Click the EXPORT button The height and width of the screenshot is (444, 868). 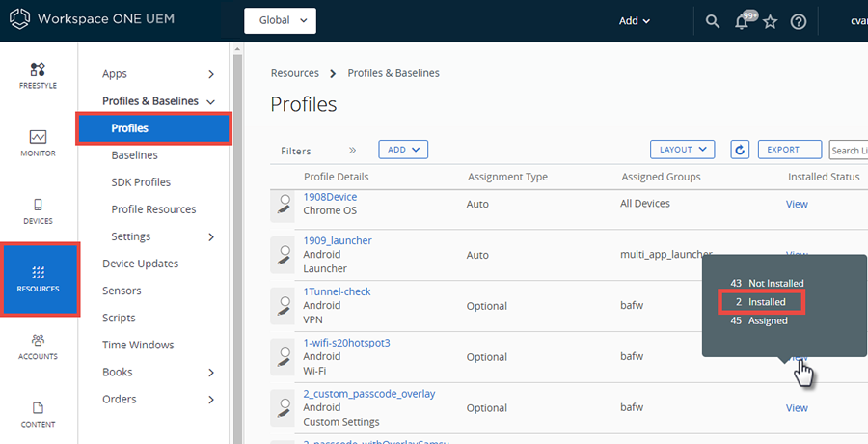(x=790, y=150)
